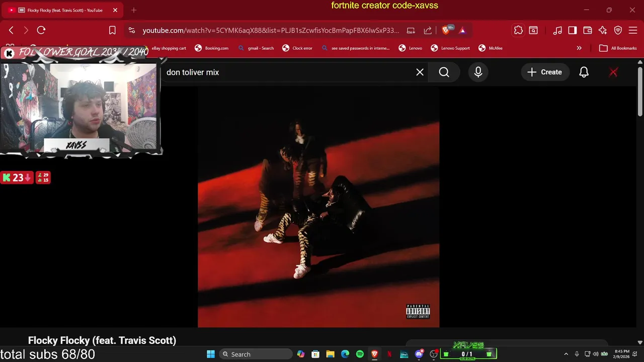The image size is (644, 362).
Task: Click the cast media icon in address bar
Action: click(x=411, y=30)
